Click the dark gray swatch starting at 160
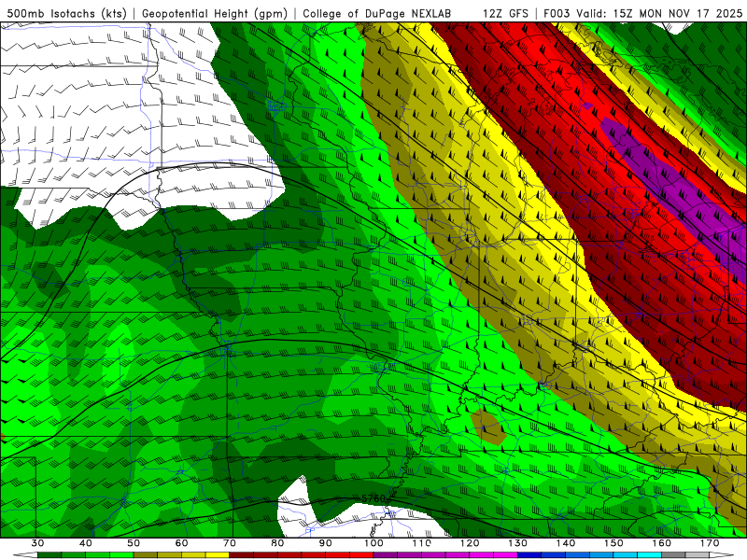The height and width of the screenshot is (560, 747). pyautogui.click(x=673, y=555)
